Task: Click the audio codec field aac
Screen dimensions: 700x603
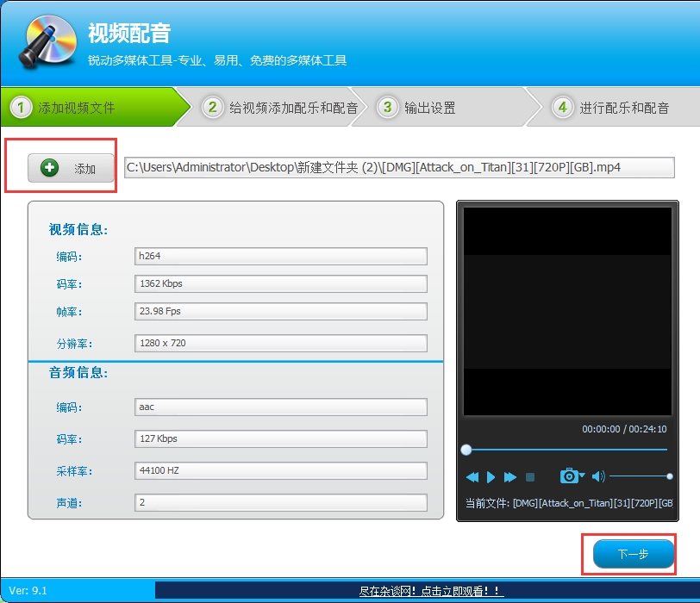Action: [281, 407]
